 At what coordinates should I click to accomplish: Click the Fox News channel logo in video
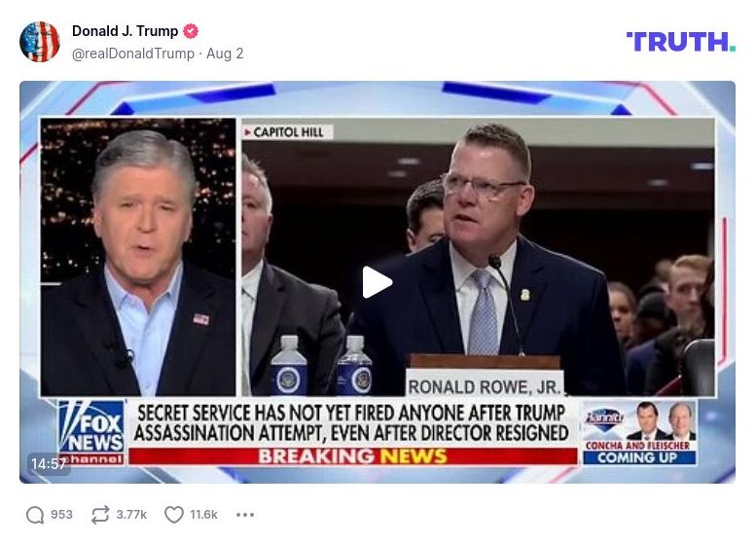pyautogui.click(x=91, y=433)
